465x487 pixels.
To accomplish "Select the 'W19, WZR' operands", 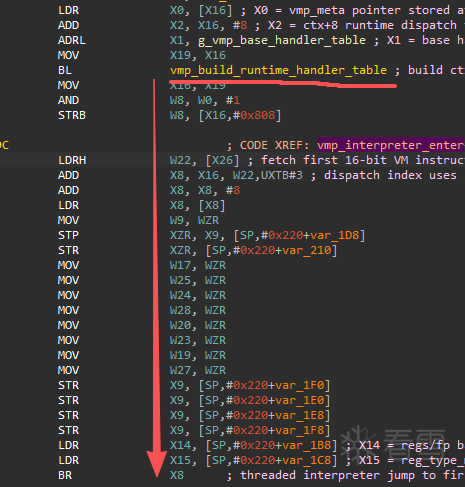I will click(198, 355).
